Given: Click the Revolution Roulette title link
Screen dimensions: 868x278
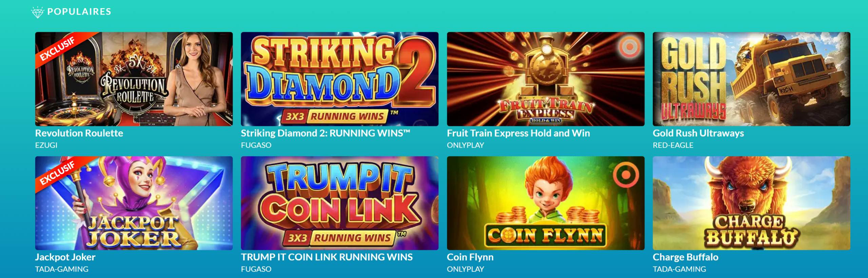Looking at the screenshot, I should [79, 133].
